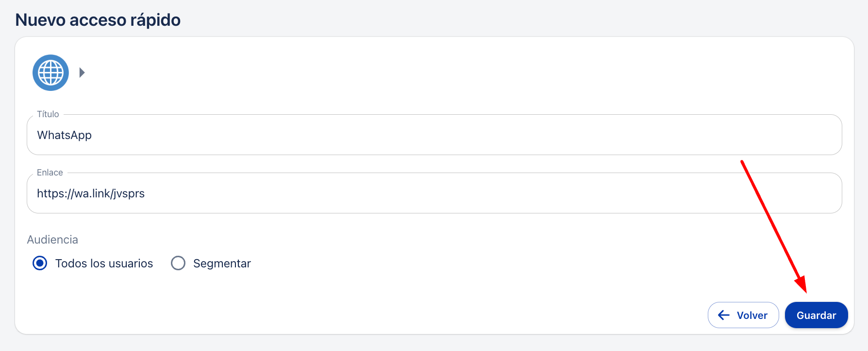Click the Nuevo acceso rápido heading

(98, 20)
